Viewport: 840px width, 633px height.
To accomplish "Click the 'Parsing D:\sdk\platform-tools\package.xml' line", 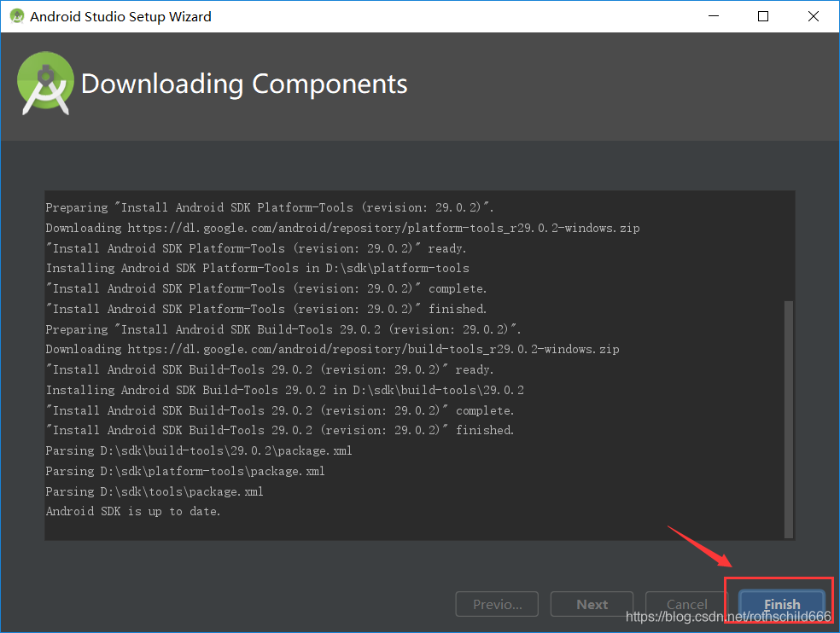I will tap(185, 471).
